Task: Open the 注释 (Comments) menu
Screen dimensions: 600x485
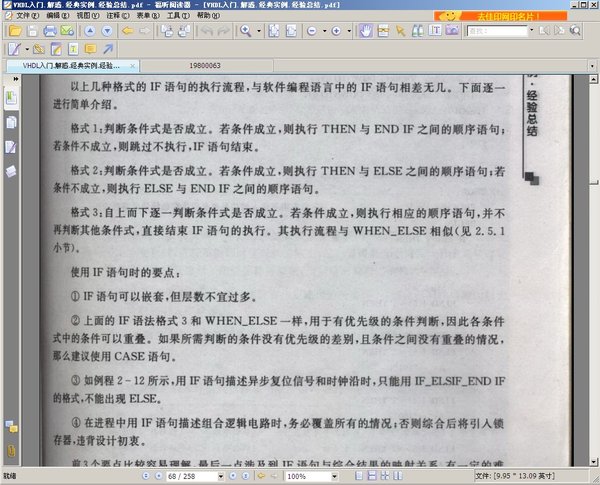Action: [118, 16]
